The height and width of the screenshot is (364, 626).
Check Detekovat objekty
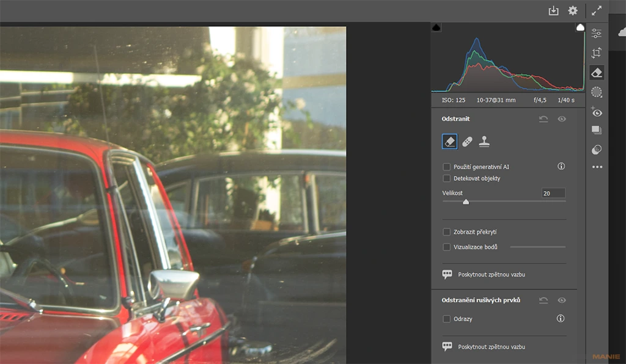coord(447,178)
